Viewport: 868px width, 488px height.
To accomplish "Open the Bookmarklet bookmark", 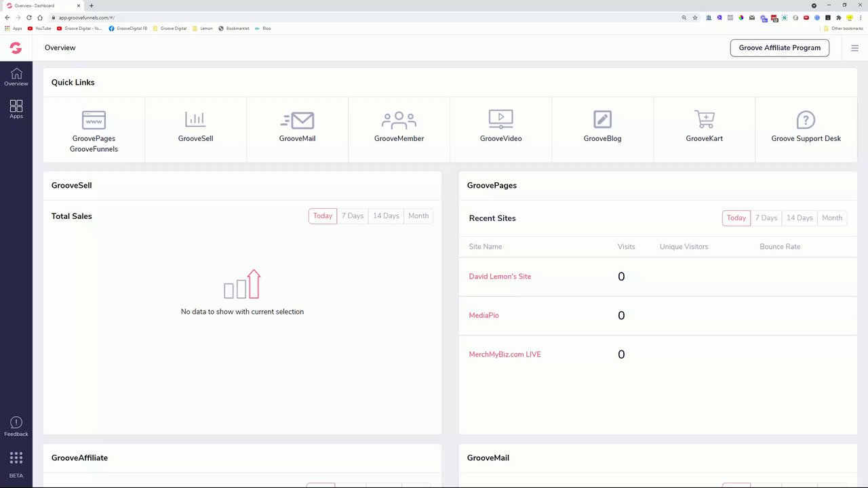I will point(234,28).
